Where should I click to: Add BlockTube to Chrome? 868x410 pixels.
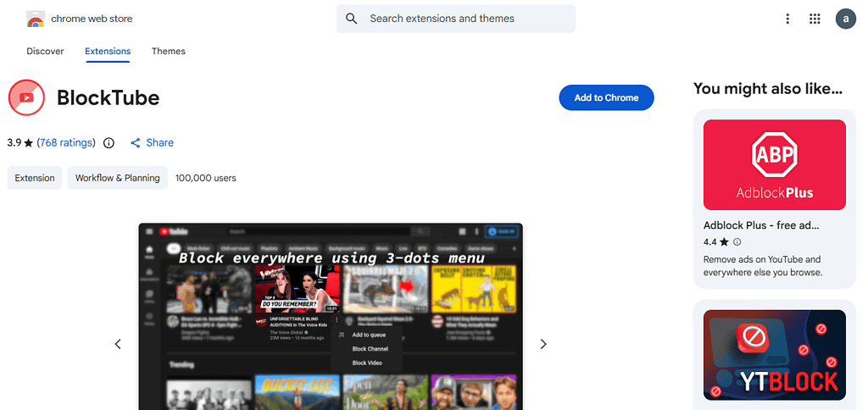[x=606, y=98]
